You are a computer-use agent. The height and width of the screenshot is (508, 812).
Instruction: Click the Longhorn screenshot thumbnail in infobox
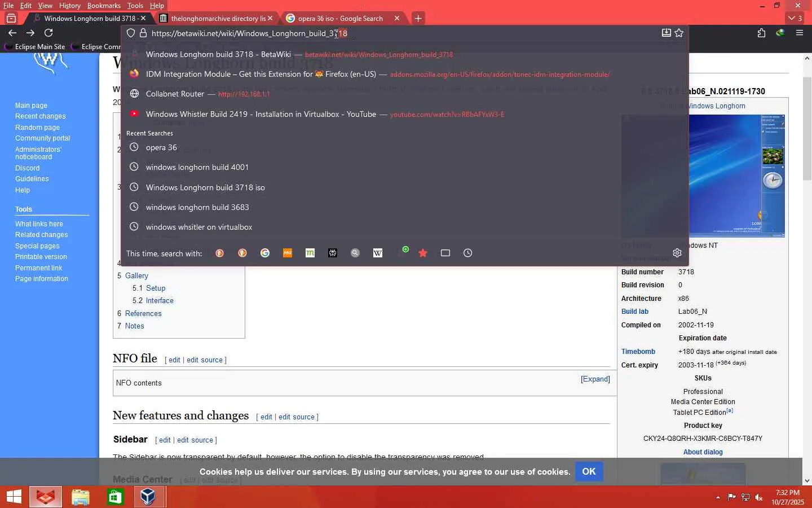tap(703, 176)
